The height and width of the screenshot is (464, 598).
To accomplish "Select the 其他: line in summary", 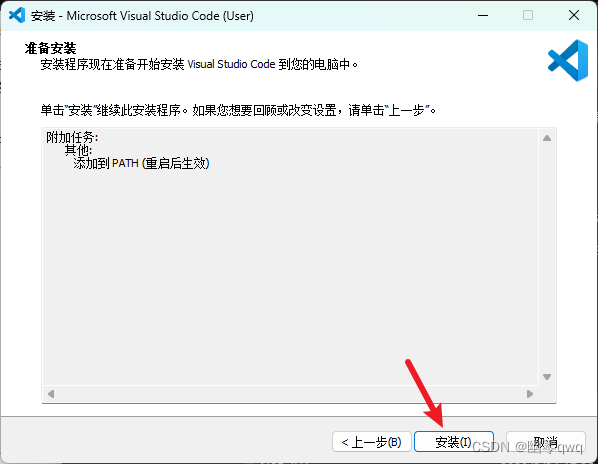I will tap(78, 150).
